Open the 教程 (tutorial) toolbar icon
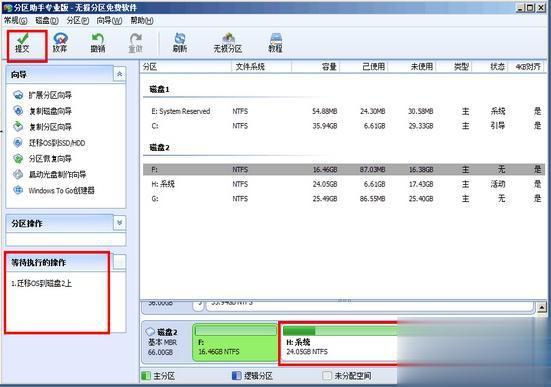This screenshot has height=387, width=551. pyautogui.click(x=276, y=38)
